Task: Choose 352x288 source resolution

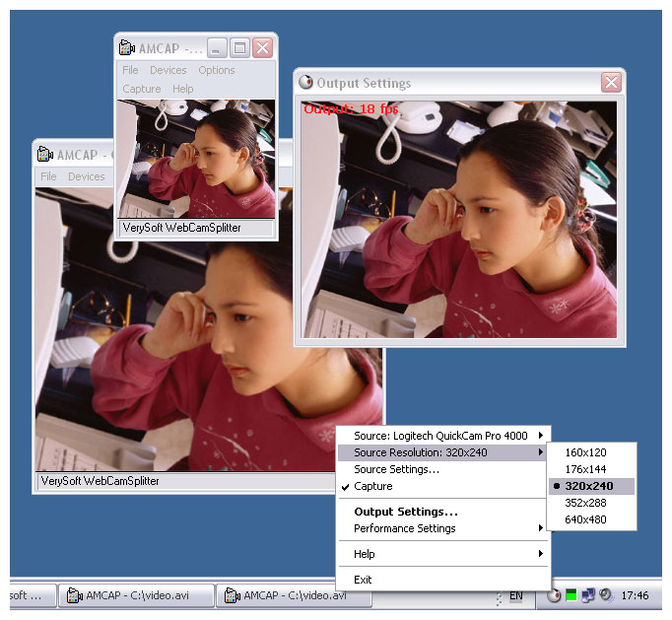Action: 591,503
